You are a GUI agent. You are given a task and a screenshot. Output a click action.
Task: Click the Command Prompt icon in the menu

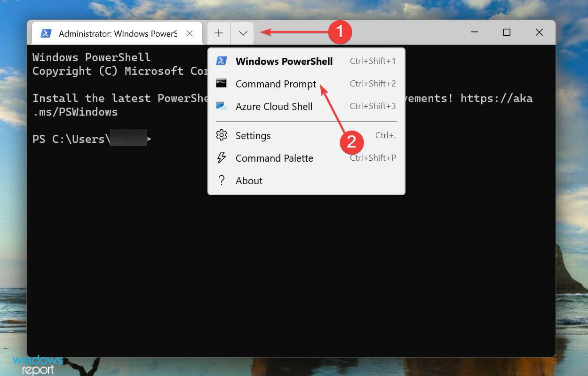pyautogui.click(x=222, y=83)
